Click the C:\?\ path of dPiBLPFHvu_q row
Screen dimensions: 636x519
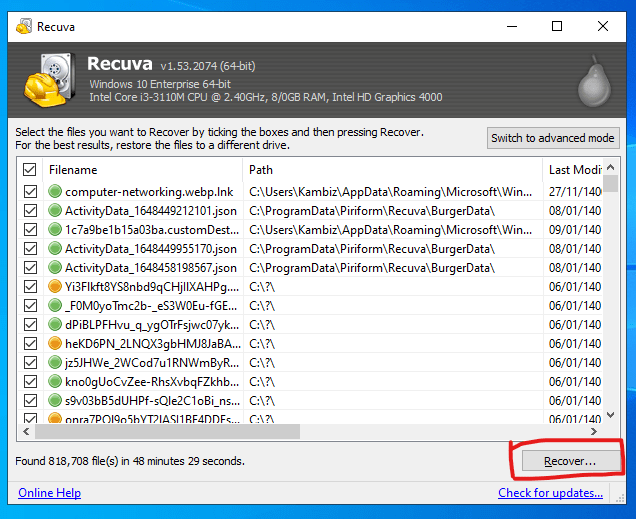tap(262, 325)
